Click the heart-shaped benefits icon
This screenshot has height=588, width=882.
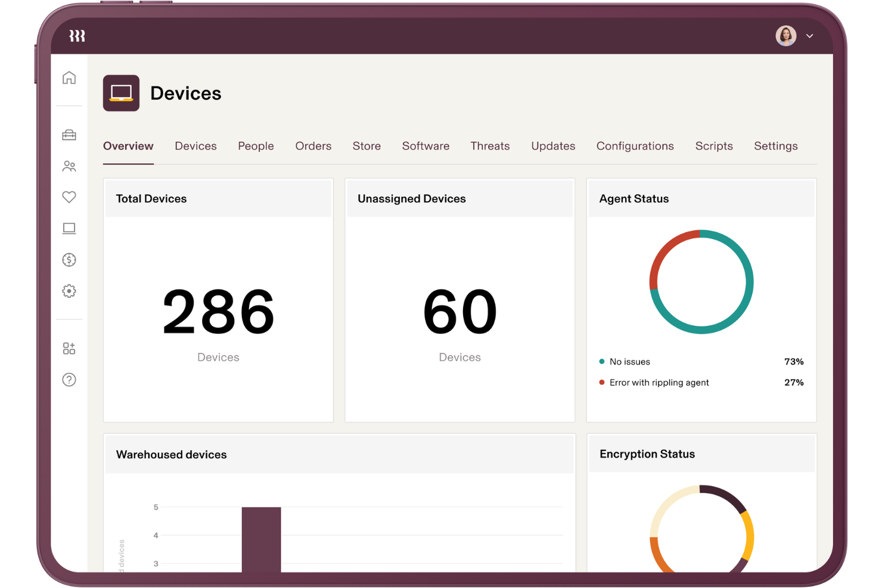coord(69,197)
